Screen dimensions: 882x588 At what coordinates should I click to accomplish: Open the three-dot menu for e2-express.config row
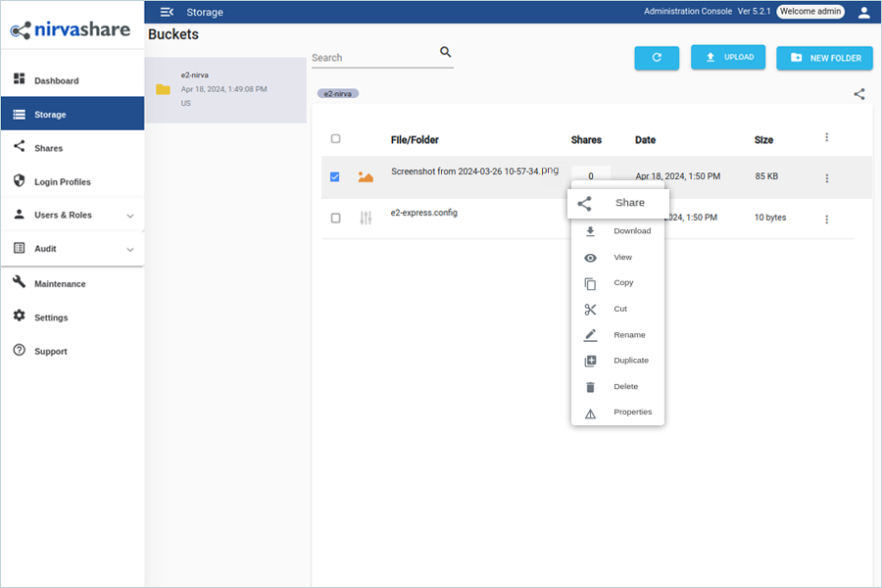pos(826,219)
